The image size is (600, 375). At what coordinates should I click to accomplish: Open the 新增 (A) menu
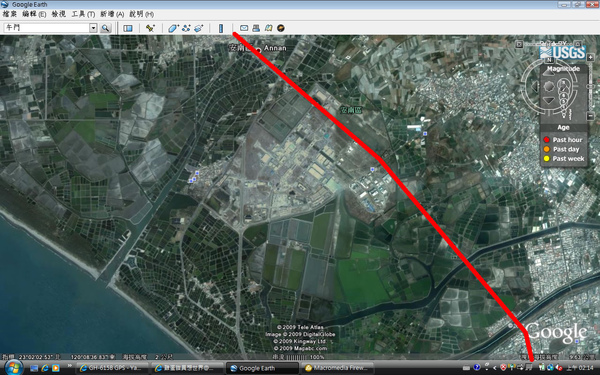(x=112, y=14)
